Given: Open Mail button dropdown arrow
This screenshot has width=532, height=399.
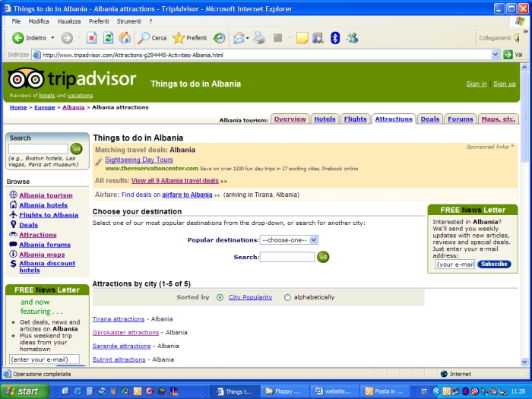Looking at the screenshot, I should pos(248,38).
